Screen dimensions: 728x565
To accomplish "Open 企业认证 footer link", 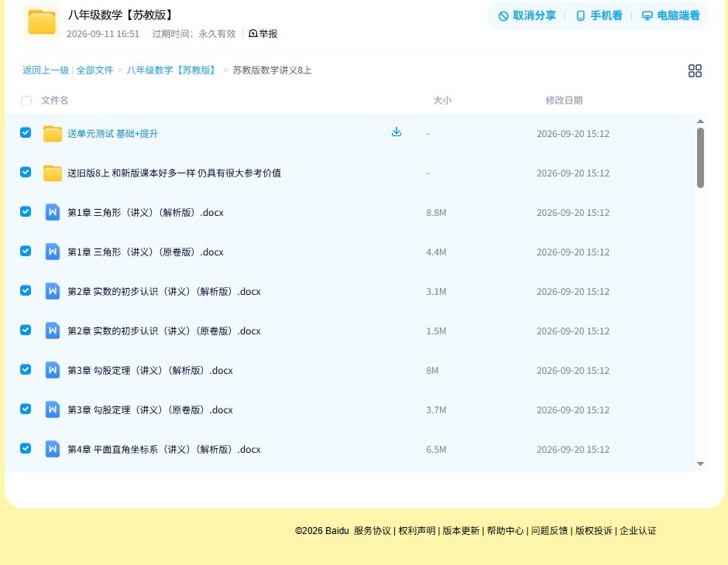I will [x=638, y=531].
